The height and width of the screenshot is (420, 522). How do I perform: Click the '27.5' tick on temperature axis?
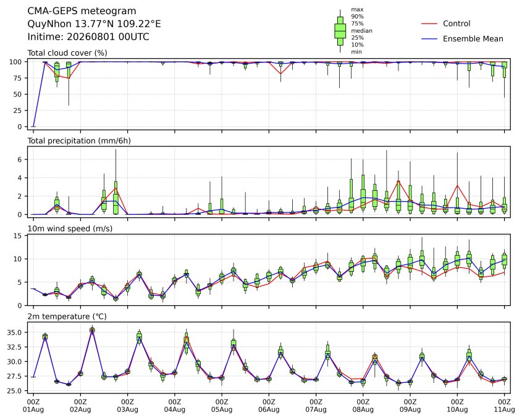coord(14,376)
